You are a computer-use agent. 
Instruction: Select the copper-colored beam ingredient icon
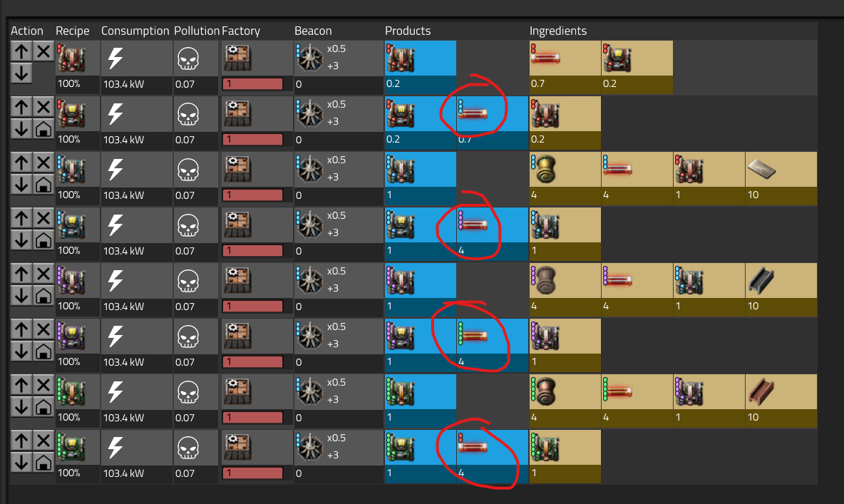tap(761, 392)
